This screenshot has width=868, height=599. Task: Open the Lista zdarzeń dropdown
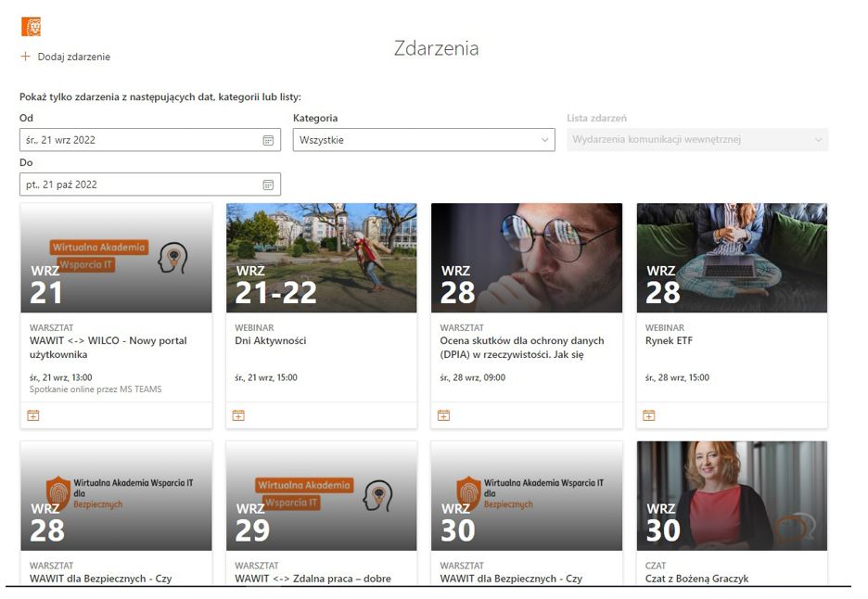tap(697, 140)
